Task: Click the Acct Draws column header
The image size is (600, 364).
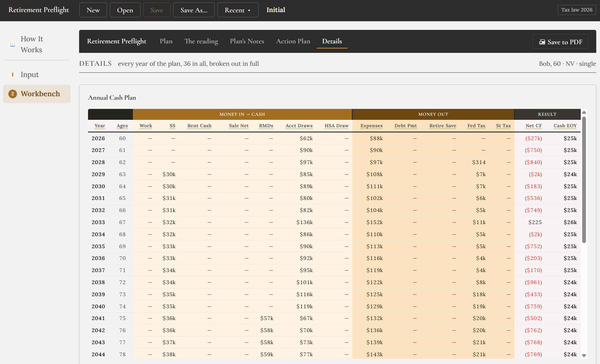Action: pos(299,126)
